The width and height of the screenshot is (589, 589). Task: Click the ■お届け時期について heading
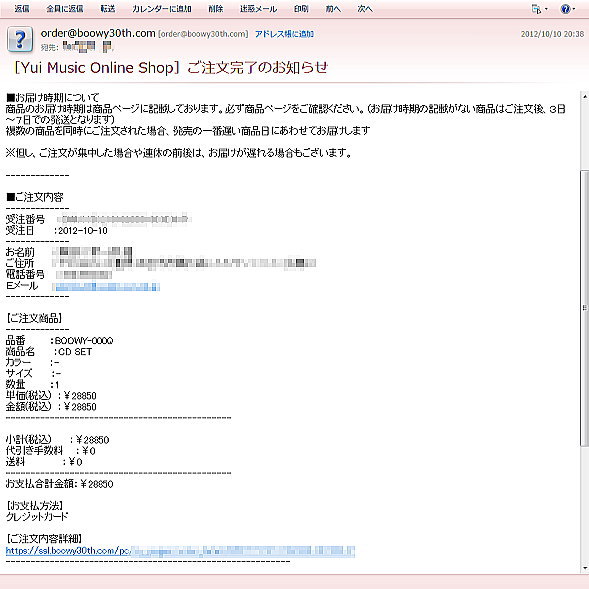click(53, 98)
